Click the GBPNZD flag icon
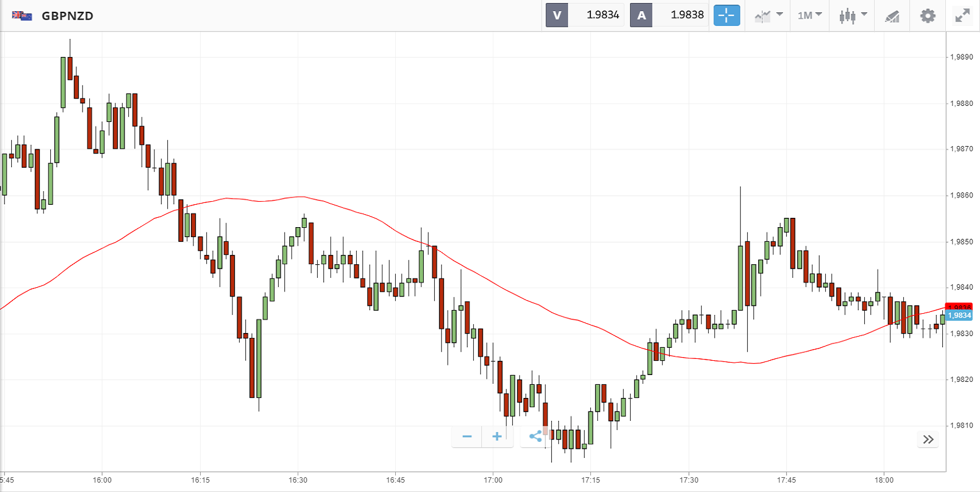This screenshot has height=492, width=980. click(22, 15)
